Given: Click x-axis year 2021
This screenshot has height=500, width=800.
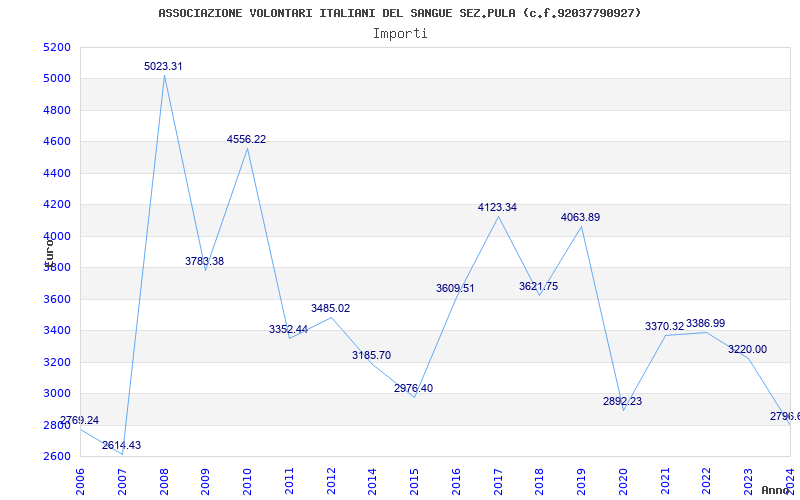Looking at the screenshot, I should coord(665,482).
